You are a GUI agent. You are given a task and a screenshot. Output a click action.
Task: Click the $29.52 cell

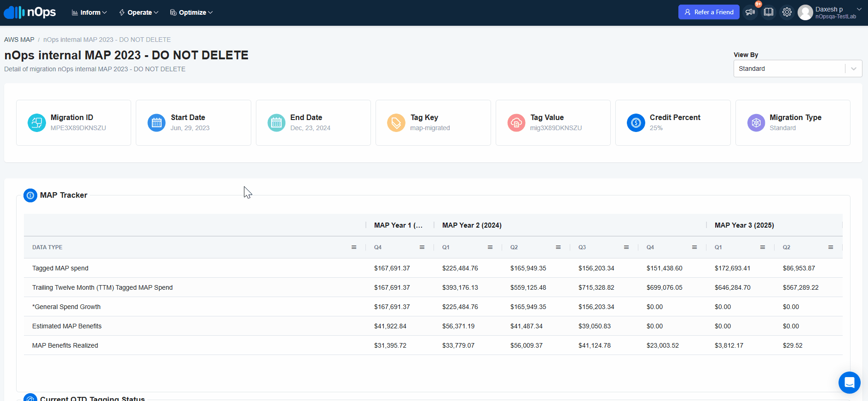click(x=793, y=345)
